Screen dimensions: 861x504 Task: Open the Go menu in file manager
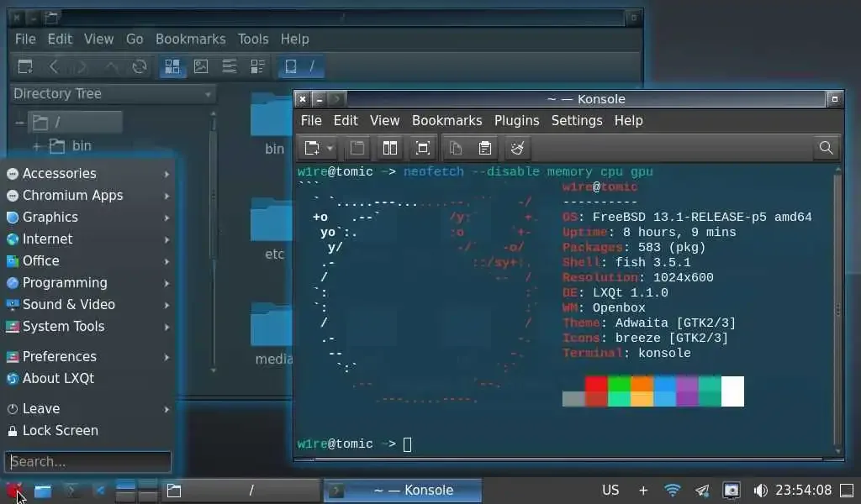coord(135,39)
